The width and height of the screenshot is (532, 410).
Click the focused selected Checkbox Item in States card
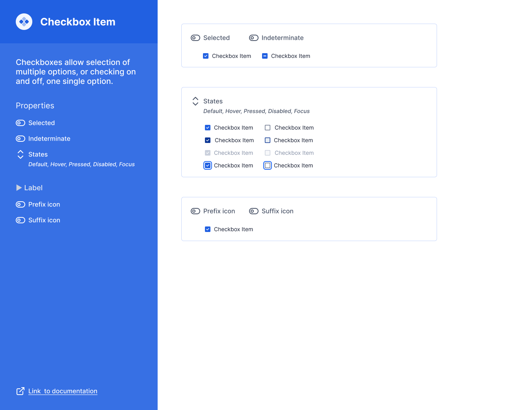click(208, 165)
